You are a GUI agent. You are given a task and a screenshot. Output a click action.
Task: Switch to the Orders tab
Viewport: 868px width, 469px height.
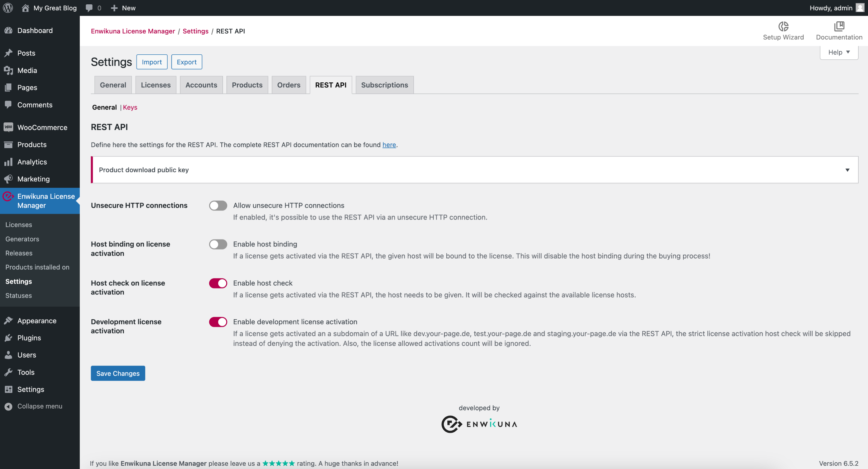click(288, 85)
